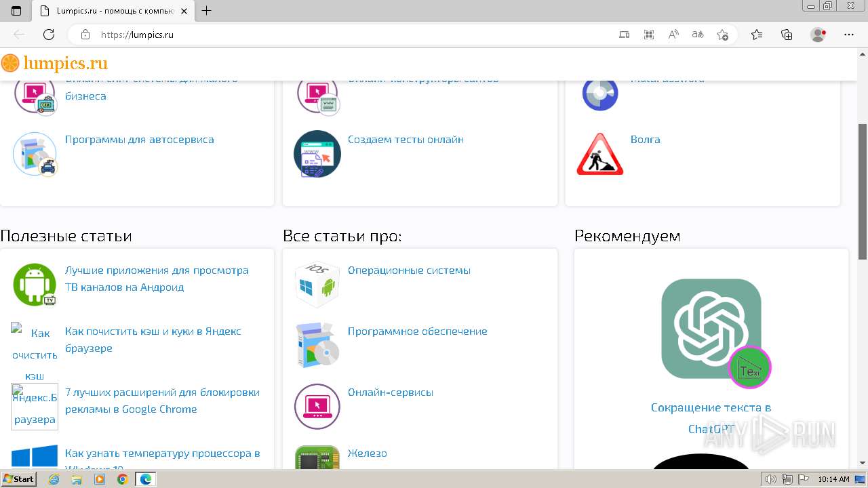The height and width of the screenshot is (488, 868).
Task: Click the website builders monitor icon
Action: pyautogui.click(x=317, y=96)
